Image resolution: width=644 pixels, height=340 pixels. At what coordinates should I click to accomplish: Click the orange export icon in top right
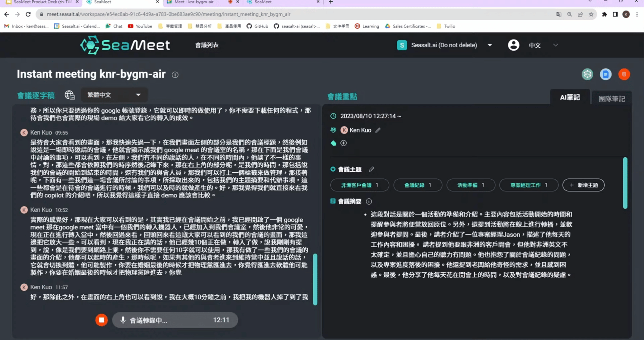tap(624, 74)
